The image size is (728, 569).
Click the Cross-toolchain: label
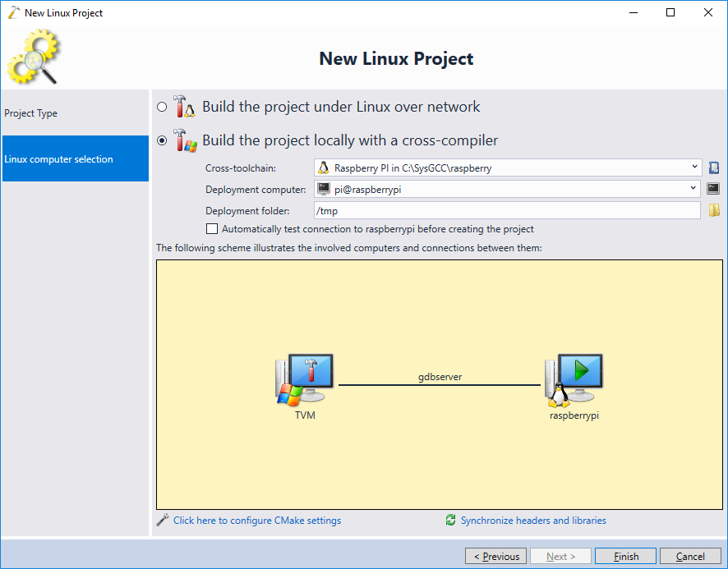click(241, 168)
